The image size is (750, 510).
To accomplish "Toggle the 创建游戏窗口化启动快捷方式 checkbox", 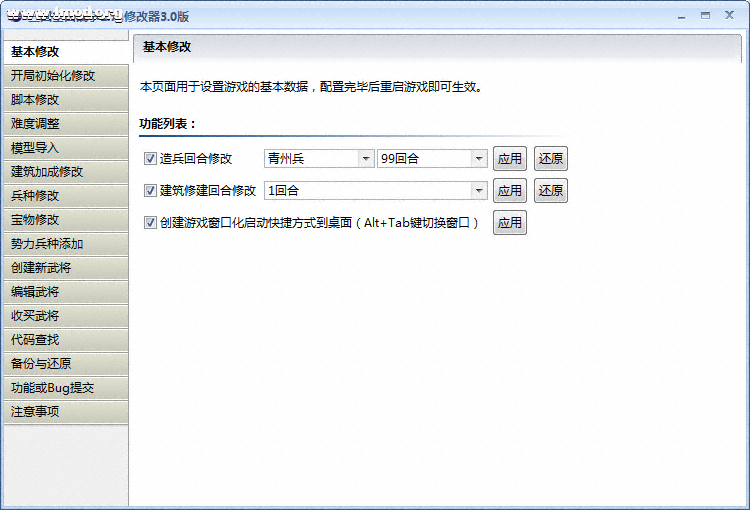I will coord(151,223).
